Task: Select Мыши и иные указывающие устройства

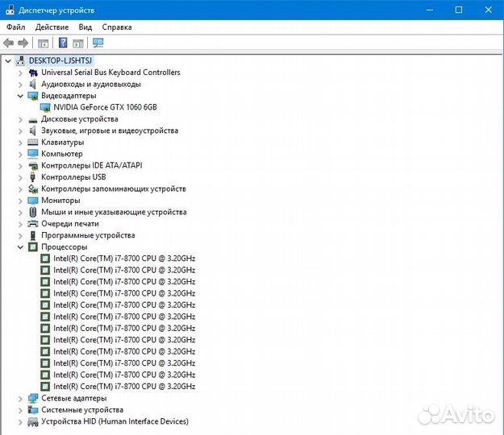Action: click(114, 212)
